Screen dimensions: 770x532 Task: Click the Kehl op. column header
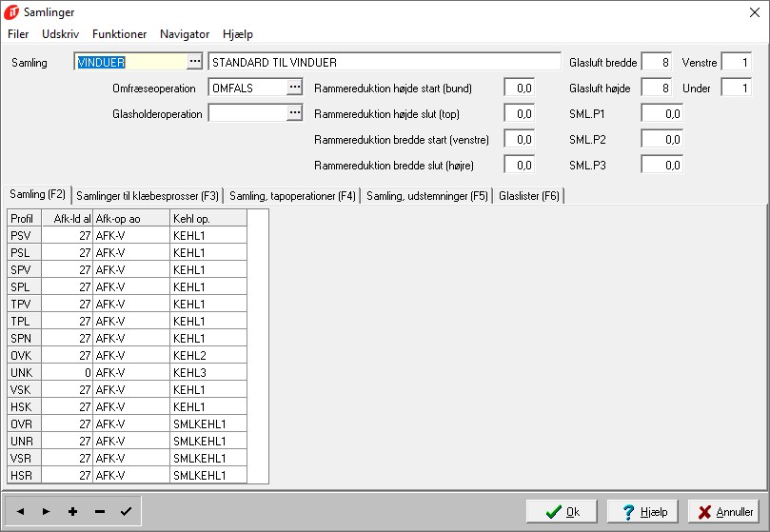[x=208, y=218]
